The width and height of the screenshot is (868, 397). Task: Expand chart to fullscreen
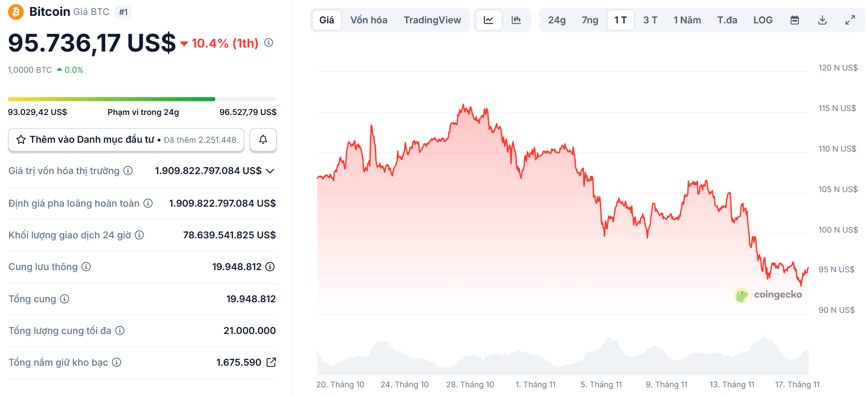(850, 20)
